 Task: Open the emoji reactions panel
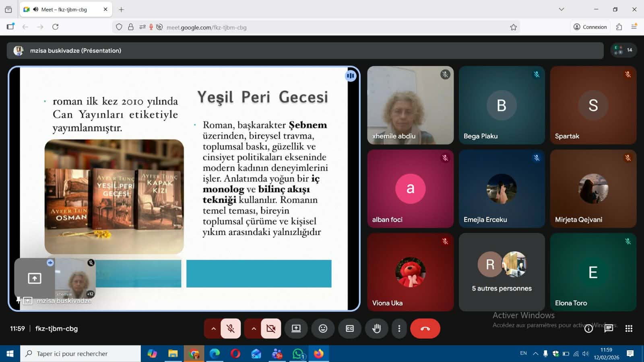coord(323,329)
